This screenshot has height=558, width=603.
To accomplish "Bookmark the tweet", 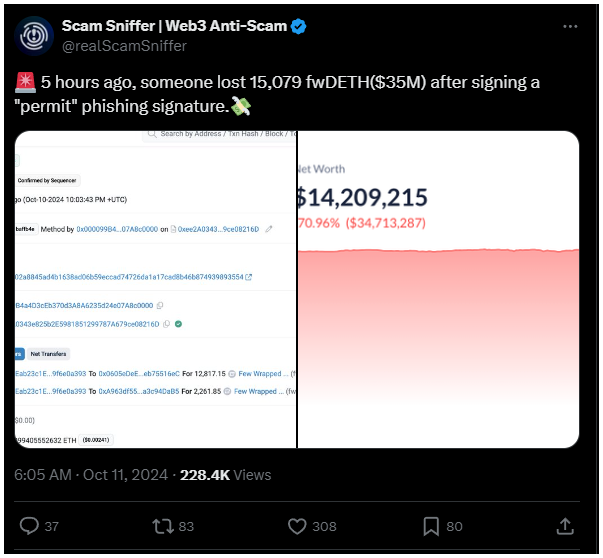I will coord(431,526).
